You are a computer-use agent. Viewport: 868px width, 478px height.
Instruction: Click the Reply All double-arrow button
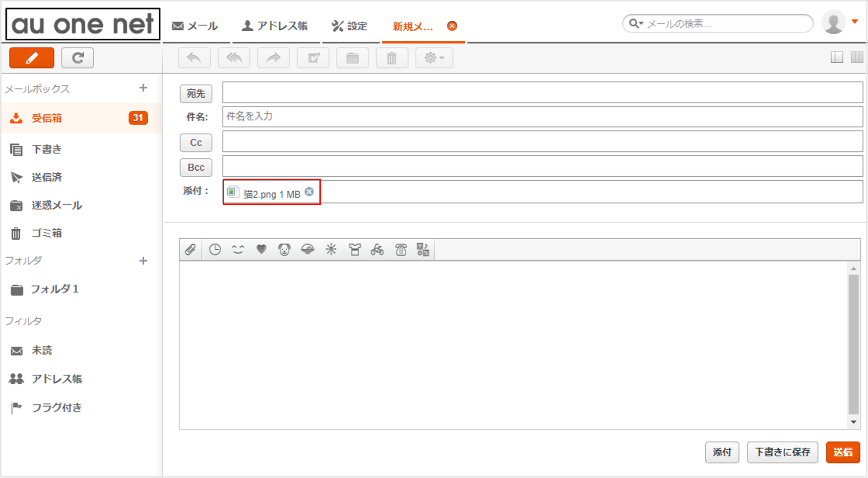234,58
